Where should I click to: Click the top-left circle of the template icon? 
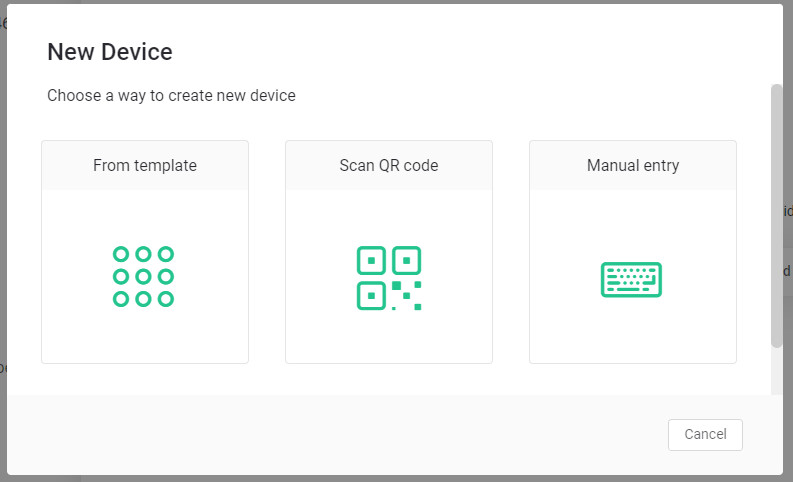[x=121, y=254]
